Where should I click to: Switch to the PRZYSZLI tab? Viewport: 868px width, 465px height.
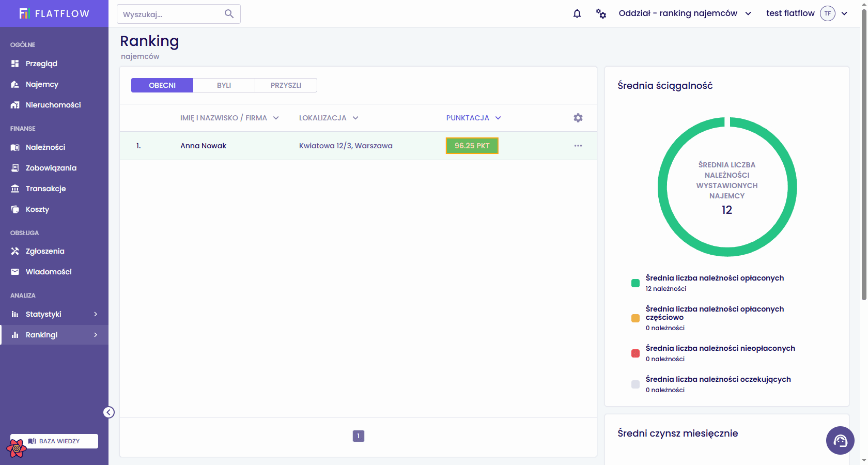click(286, 85)
